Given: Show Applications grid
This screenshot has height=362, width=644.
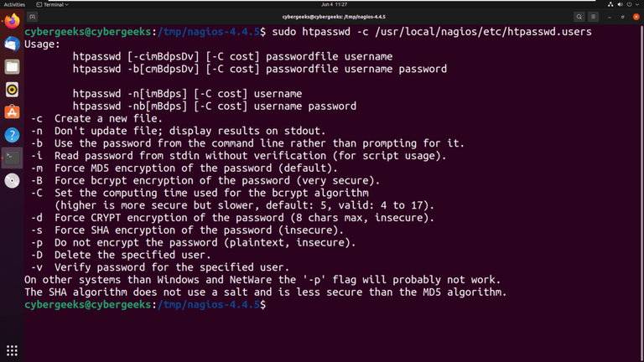Looking at the screenshot, I should pos(12,350).
